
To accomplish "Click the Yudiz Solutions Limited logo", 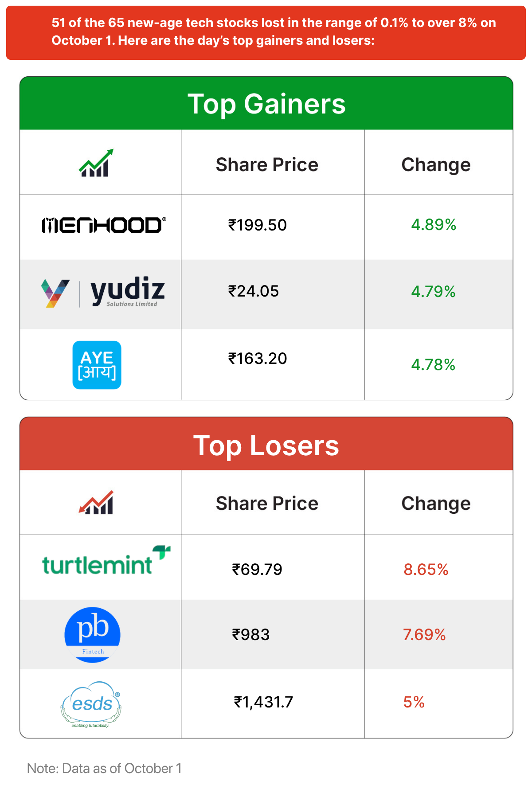I will pos(103,292).
